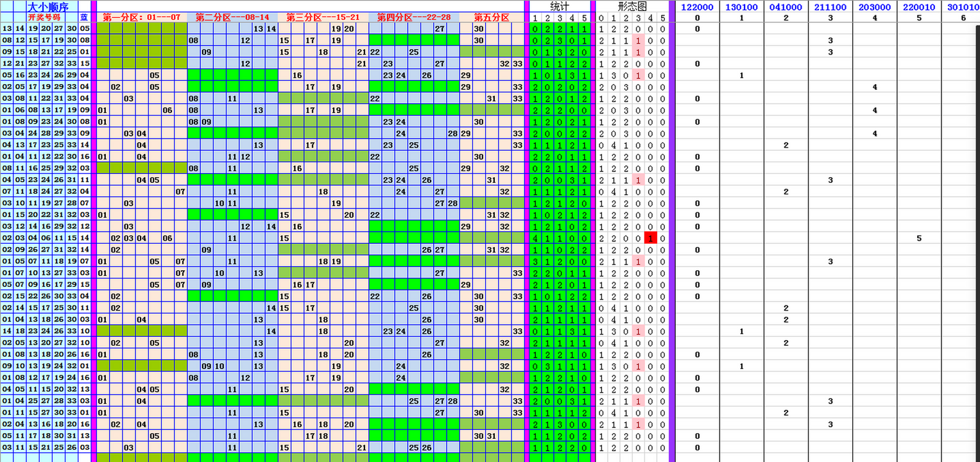Click the 211100 pattern column header
980x462 pixels.
830,6
